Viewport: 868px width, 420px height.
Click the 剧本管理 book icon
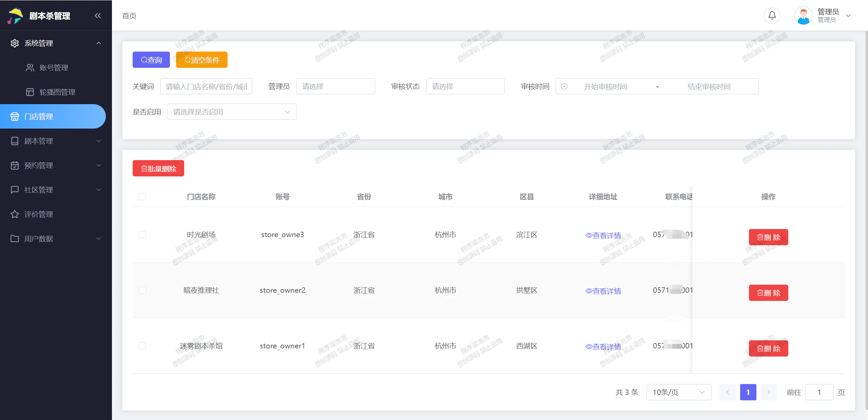tap(15, 141)
